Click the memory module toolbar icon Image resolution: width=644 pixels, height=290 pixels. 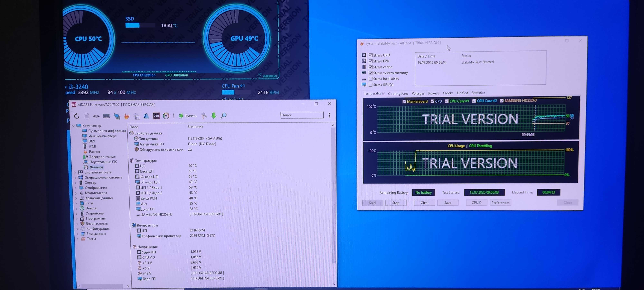tap(106, 116)
